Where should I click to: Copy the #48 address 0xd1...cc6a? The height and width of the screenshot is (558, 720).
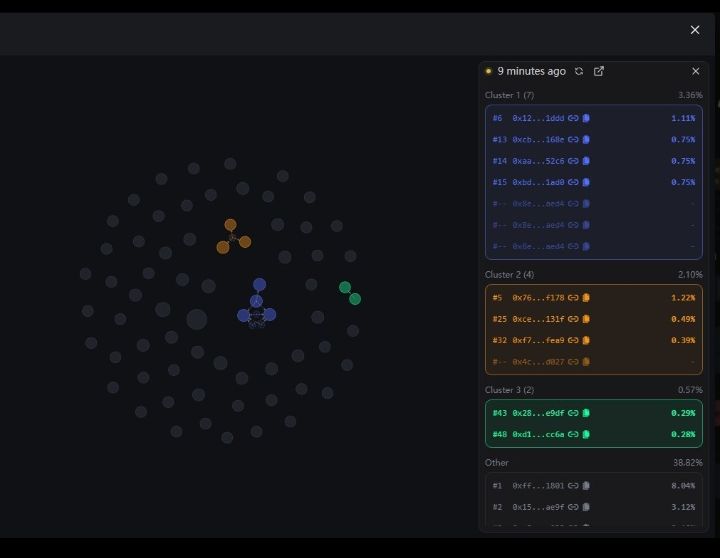point(587,434)
